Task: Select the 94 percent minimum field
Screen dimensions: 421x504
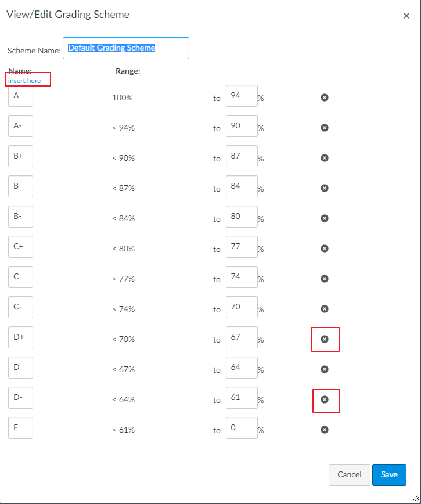Action: click(241, 96)
